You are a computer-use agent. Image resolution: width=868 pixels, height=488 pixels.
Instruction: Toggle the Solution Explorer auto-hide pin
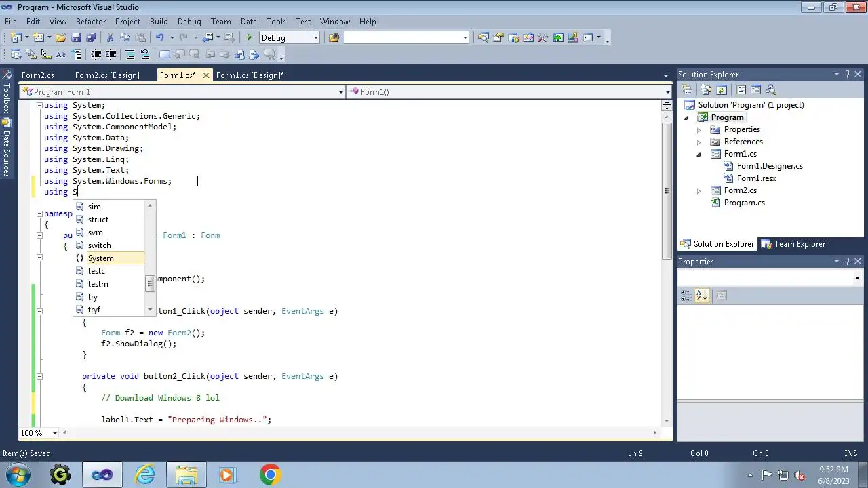(847, 74)
